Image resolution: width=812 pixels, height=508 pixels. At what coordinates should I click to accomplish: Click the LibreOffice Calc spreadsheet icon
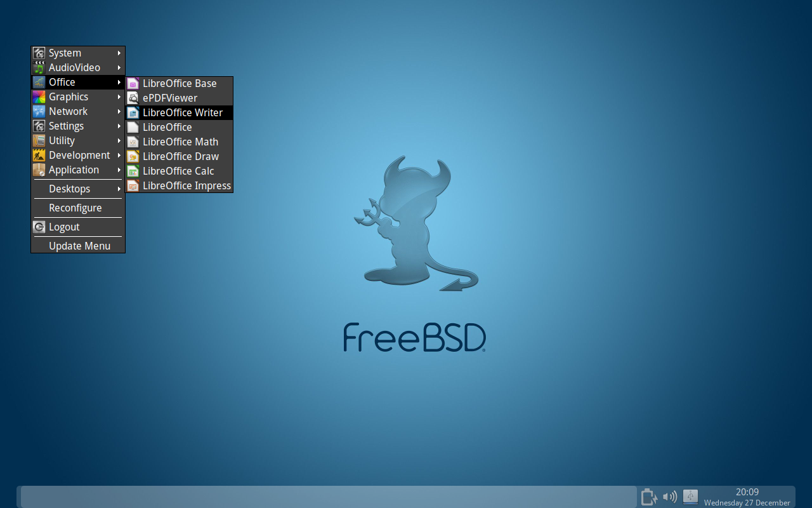133,171
